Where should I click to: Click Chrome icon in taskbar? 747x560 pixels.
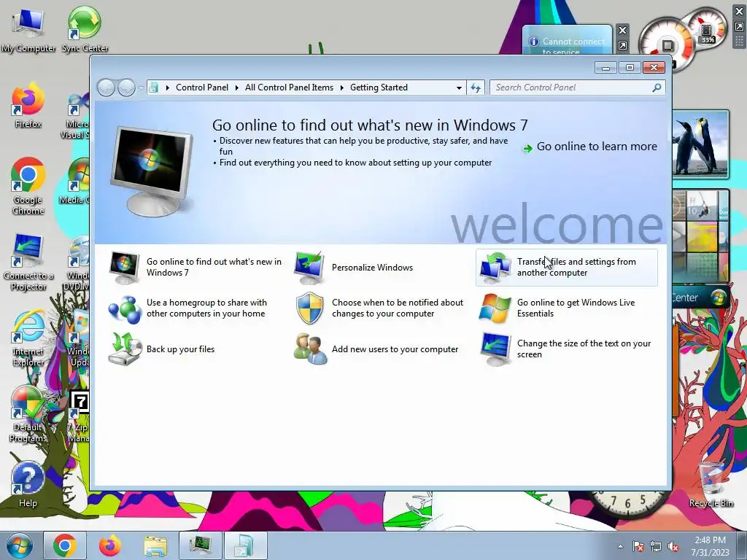pyautogui.click(x=65, y=545)
